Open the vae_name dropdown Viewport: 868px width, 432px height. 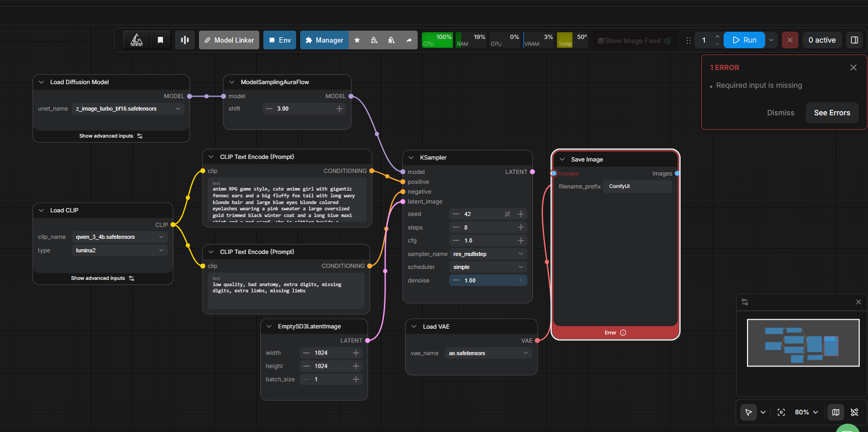pyautogui.click(x=488, y=353)
